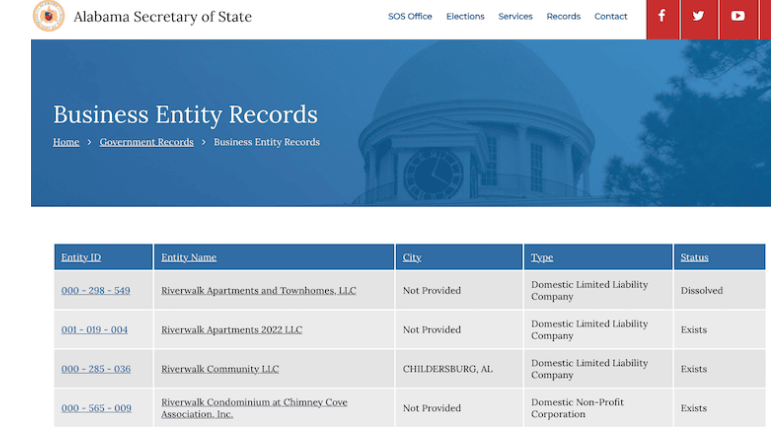
Task: Open the Records menu
Action: [x=563, y=17]
